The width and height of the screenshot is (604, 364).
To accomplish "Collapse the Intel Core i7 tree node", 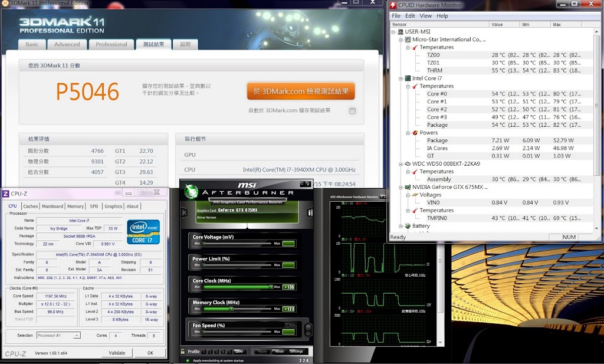I will [x=401, y=78].
